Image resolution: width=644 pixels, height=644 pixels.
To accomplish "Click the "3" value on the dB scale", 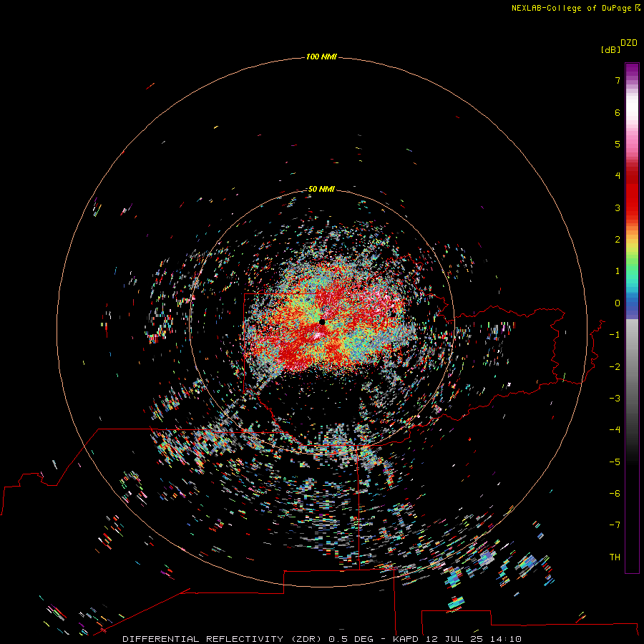I will pyautogui.click(x=618, y=208).
